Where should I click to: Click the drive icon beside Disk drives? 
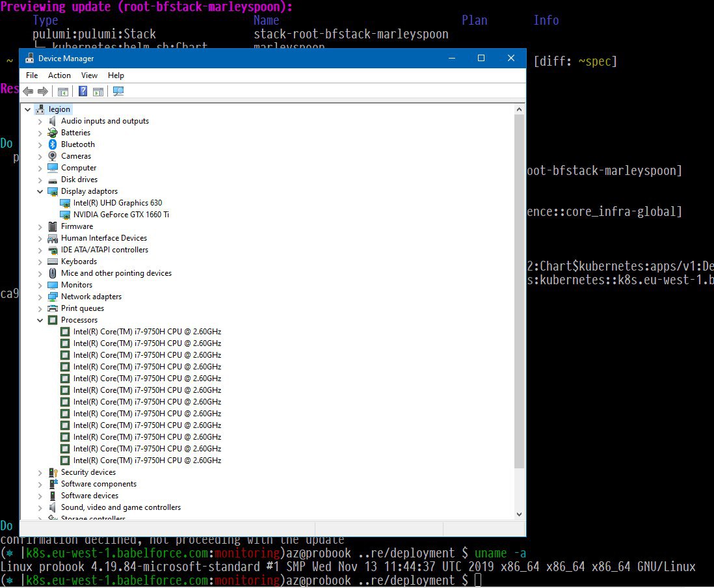coord(53,180)
